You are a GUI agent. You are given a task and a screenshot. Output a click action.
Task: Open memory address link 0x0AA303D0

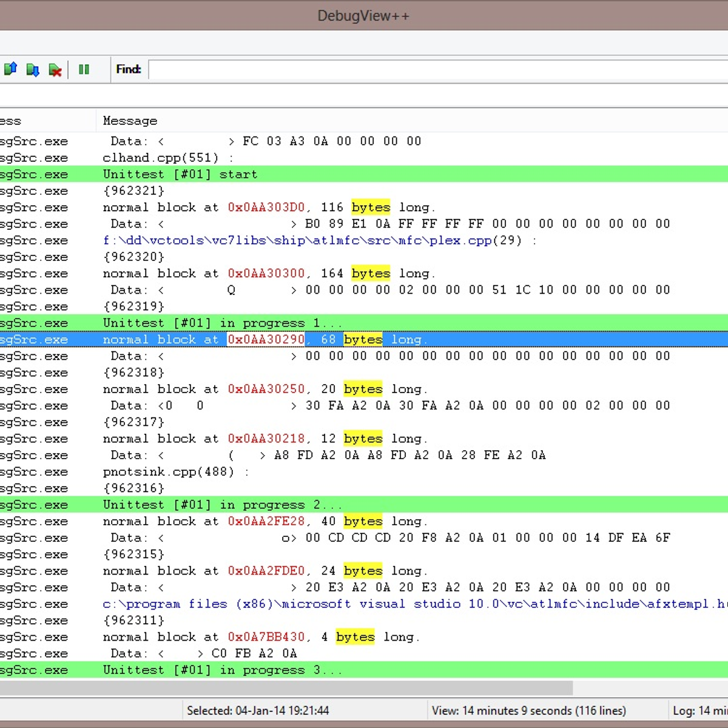[x=266, y=207]
